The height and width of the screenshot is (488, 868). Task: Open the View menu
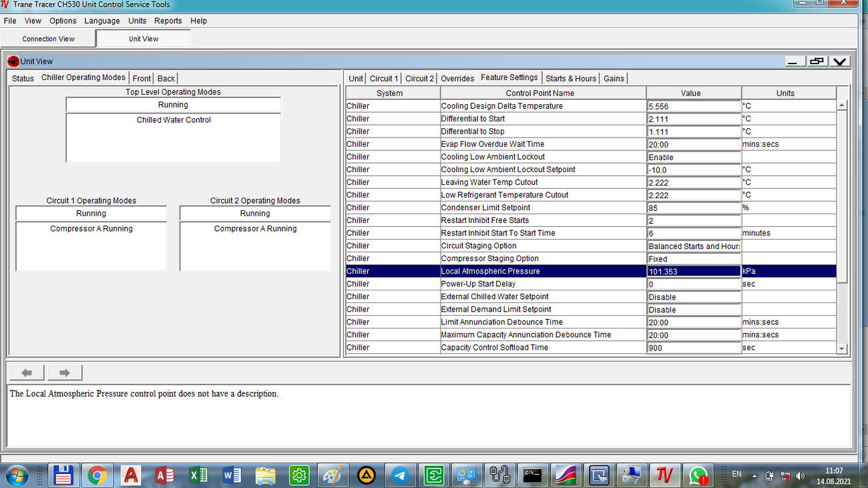point(33,21)
